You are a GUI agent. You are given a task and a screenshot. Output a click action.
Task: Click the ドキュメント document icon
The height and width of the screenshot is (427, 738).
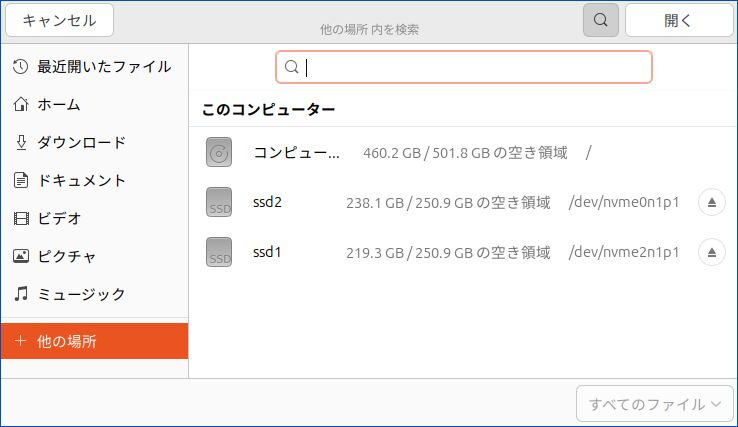pos(21,181)
